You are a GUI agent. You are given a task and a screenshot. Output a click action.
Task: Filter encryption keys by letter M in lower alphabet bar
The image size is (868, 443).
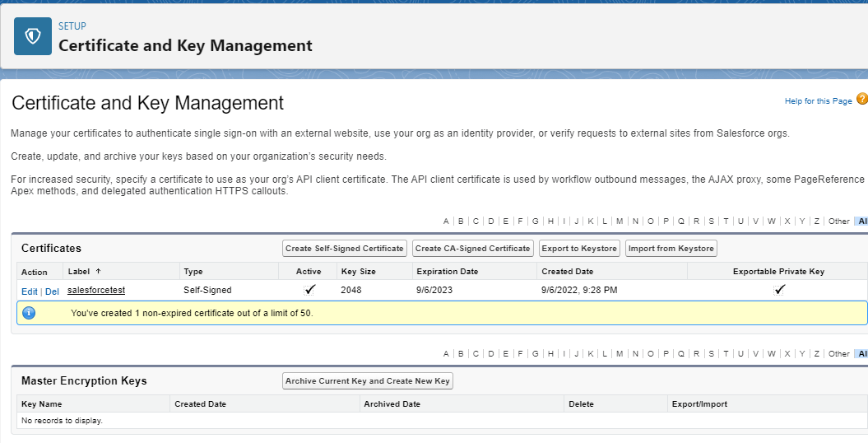pos(619,353)
